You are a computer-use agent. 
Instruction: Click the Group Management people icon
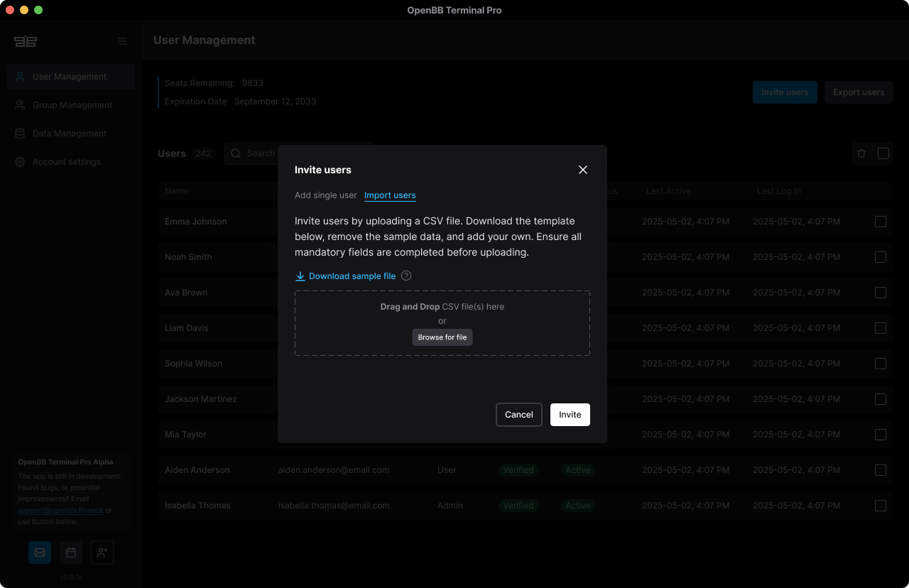click(20, 105)
